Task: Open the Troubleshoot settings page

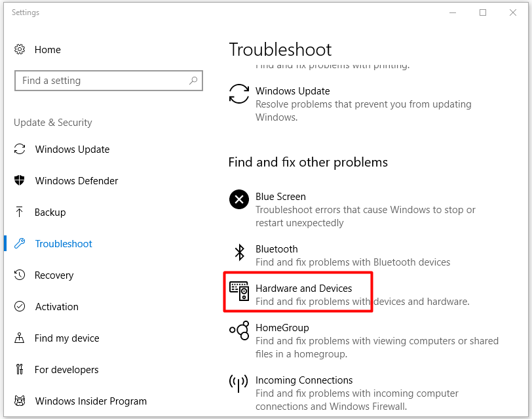Action: pyautogui.click(x=64, y=244)
